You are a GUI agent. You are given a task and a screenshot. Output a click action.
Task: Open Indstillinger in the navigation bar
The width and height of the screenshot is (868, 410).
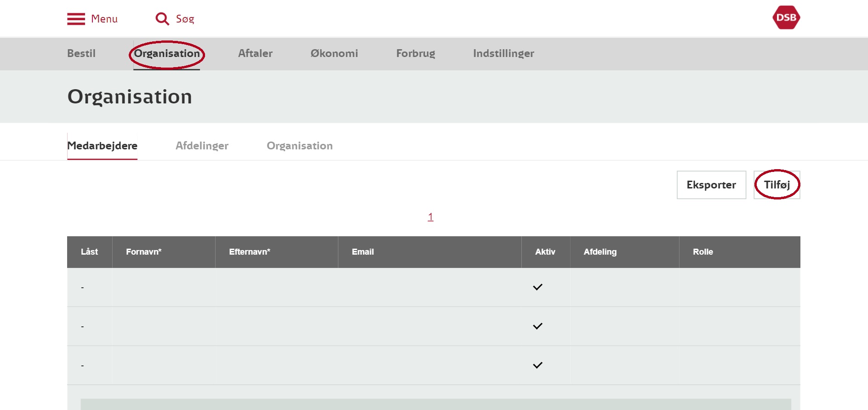click(x=503, y=53)
